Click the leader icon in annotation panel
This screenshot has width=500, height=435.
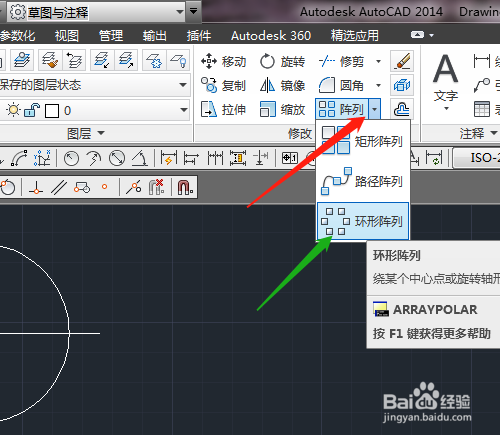(482, 85)
